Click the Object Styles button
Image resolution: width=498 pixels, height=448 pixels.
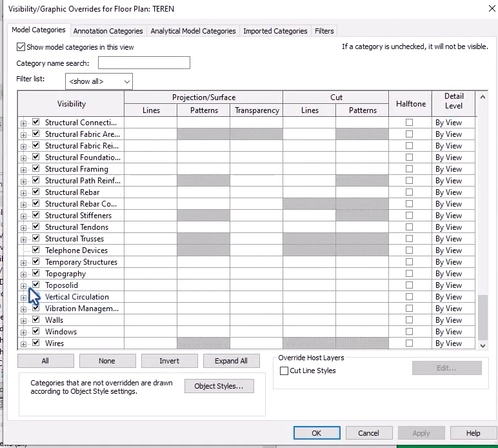(x=219, y=386)
